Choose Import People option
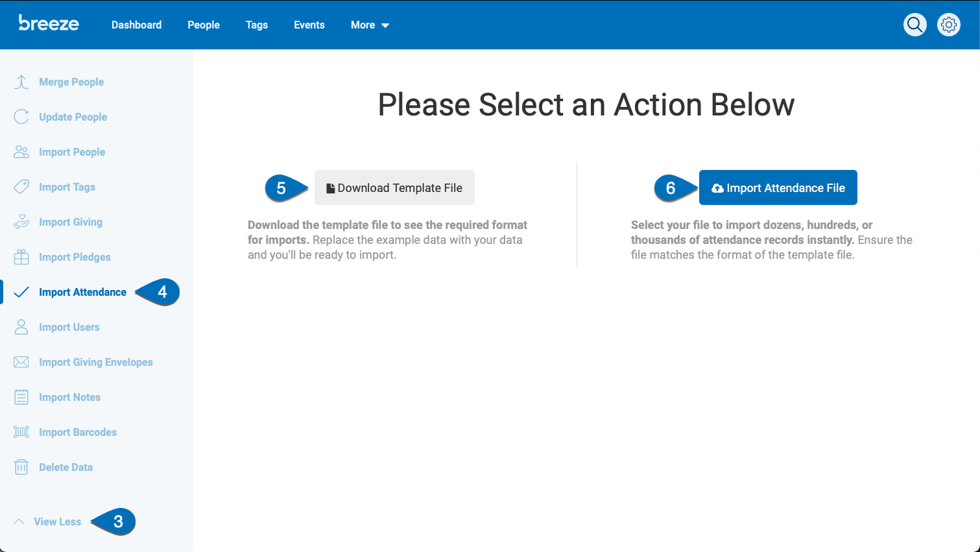This screenshot has width=980, height=552. coord(72,152)
